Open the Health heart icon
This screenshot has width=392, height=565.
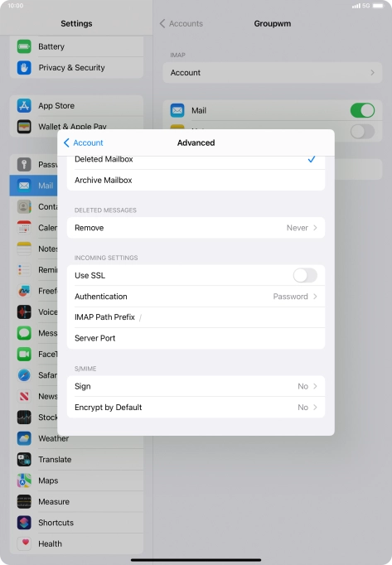24,543
